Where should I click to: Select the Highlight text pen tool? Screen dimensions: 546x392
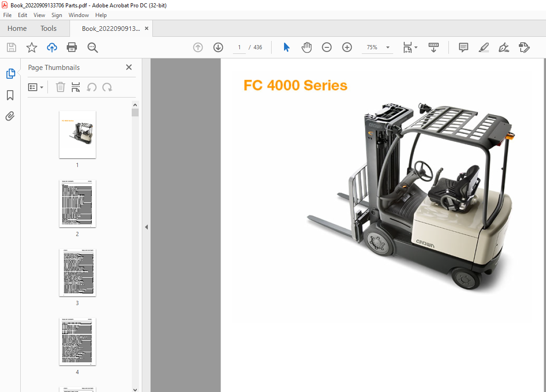point(484,47)
